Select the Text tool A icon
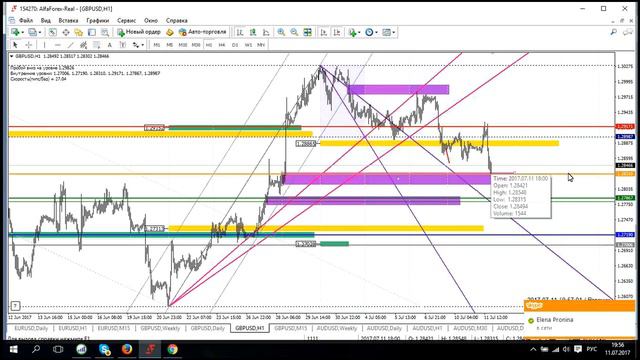 coord(109,45)
